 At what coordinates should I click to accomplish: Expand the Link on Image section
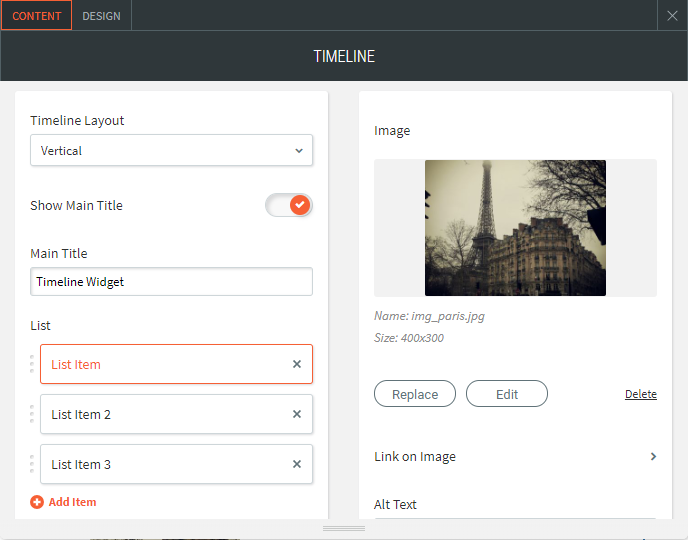pos(653,457)
